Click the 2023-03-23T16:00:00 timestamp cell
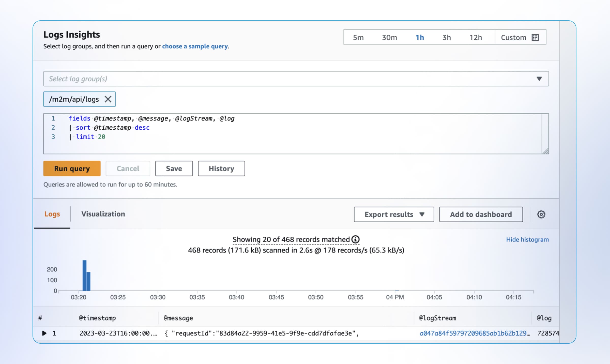The height and width of the screenshot is (364, 610). 118,333
